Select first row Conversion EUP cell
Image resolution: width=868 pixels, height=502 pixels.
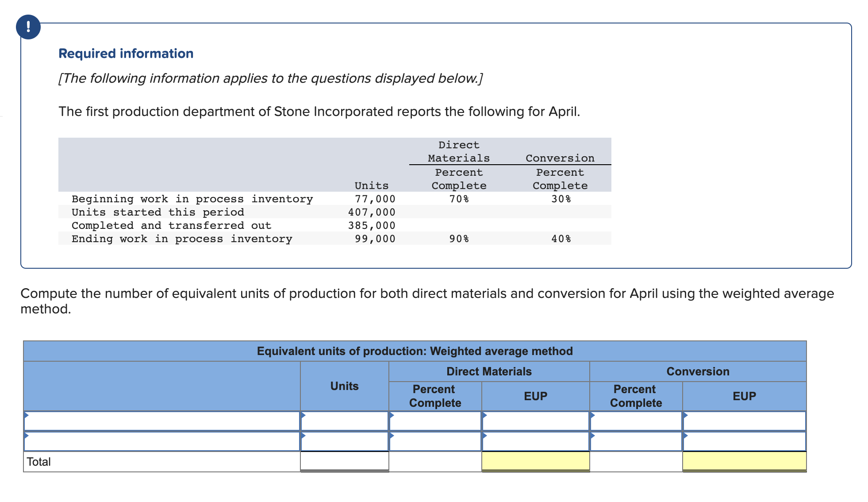(x=745, y=421)
